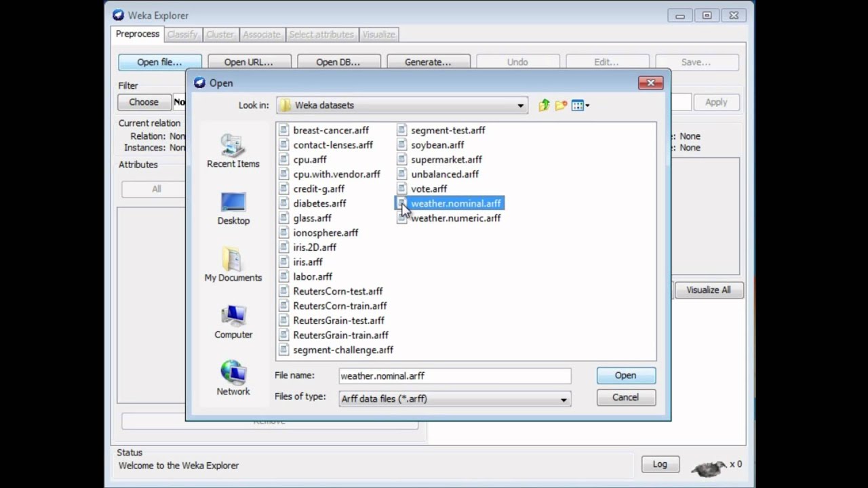Switch to the Classify tab

tap(182, 35)
